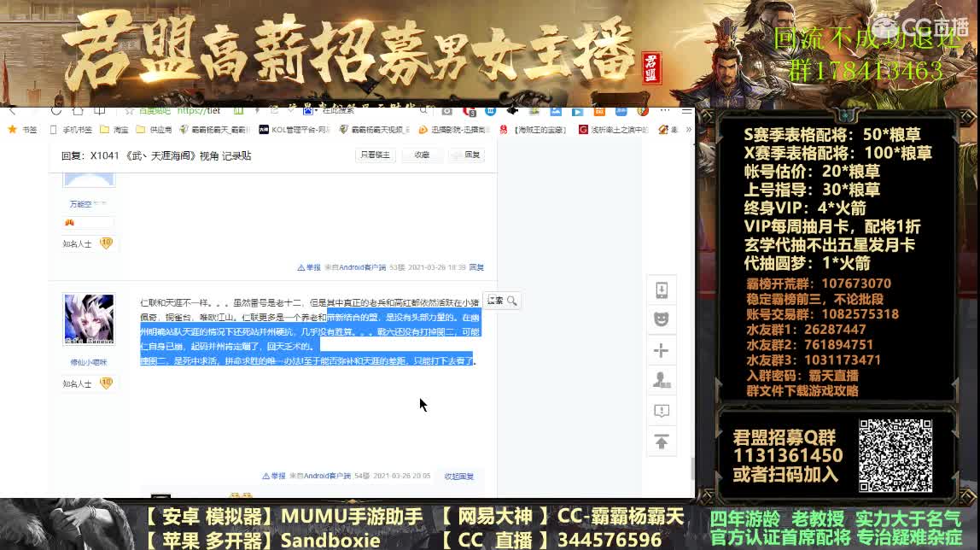Click the Baidu paw search engine dropdown
The height and width of the screenshot is (550, 980).
(309, 111)
